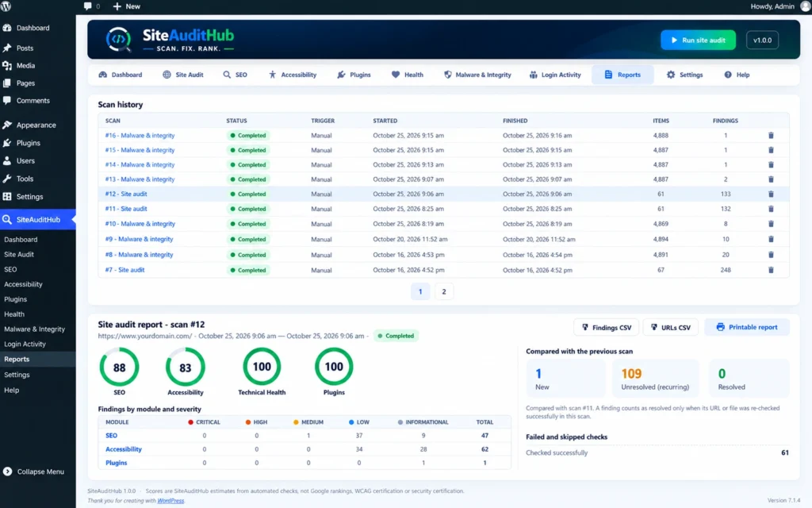Open Login Activity sidebar submenu link
The image size is (812, 508).
25,344
